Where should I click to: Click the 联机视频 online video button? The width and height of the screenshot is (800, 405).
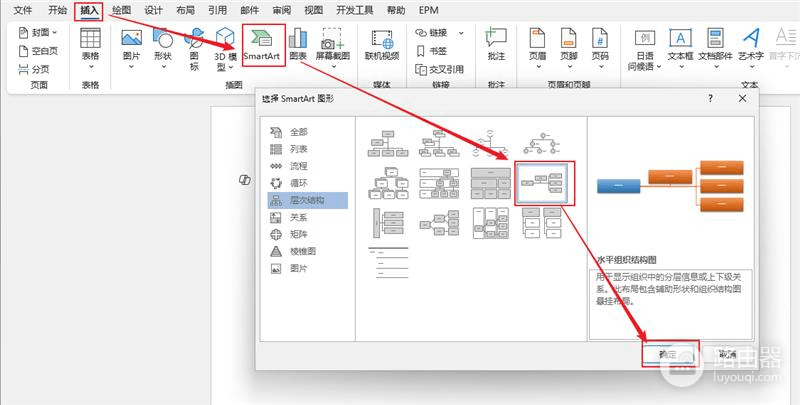[x=382, y=45]
